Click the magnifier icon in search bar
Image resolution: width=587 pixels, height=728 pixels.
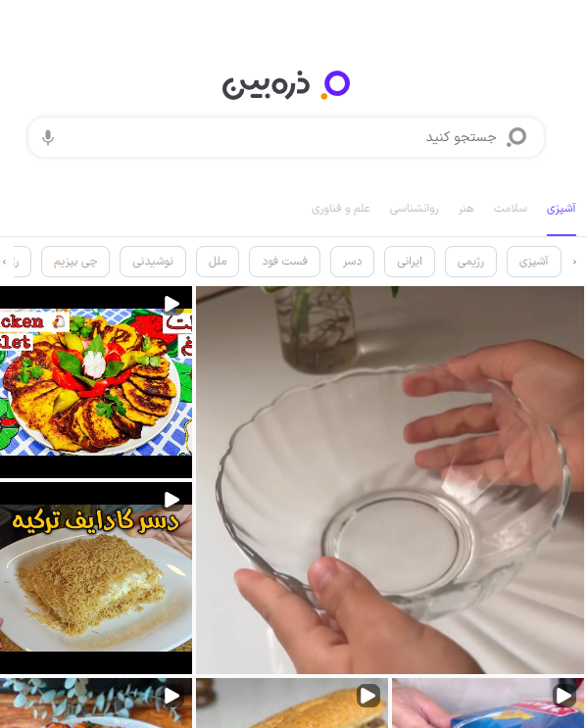[515, 137]
